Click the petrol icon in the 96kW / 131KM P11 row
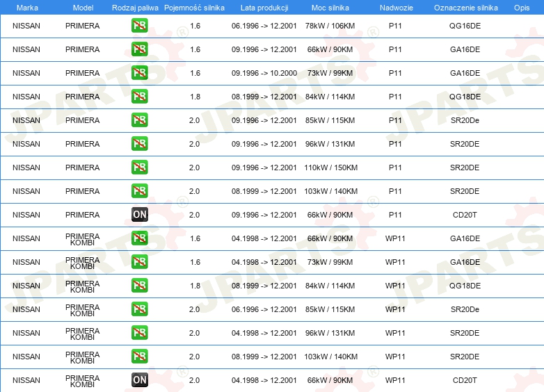 point(139,143)
